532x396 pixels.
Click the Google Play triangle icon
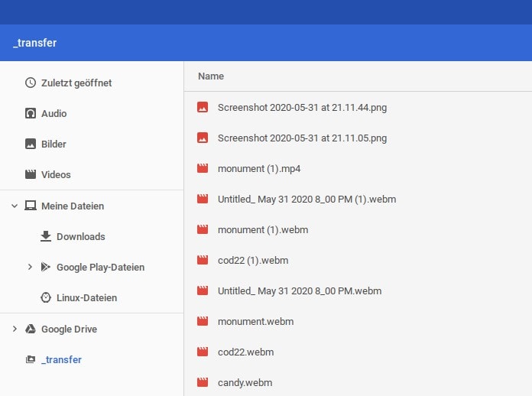(x=46, y=267)
